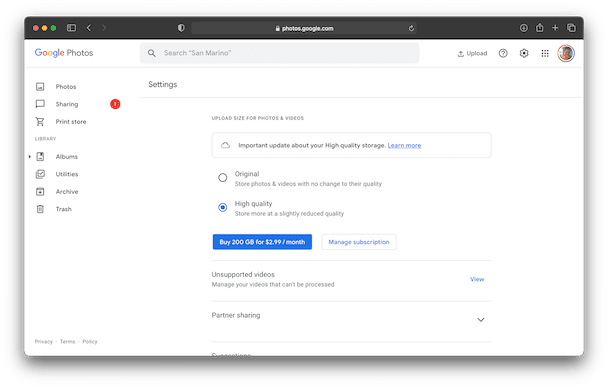Open the settings gear icon
The width and height of the screenshot is (608, 388).
tap(524, 53)
